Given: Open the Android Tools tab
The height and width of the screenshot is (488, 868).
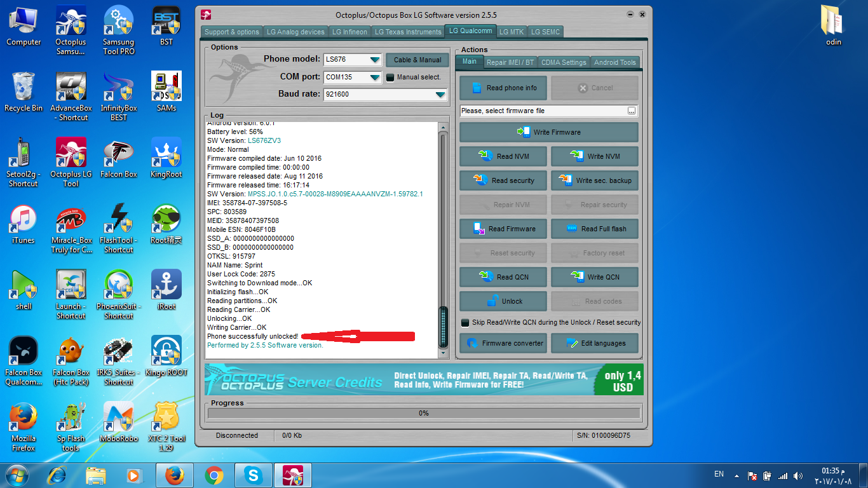Looking at the screenshot, I should tap(614, 62).
